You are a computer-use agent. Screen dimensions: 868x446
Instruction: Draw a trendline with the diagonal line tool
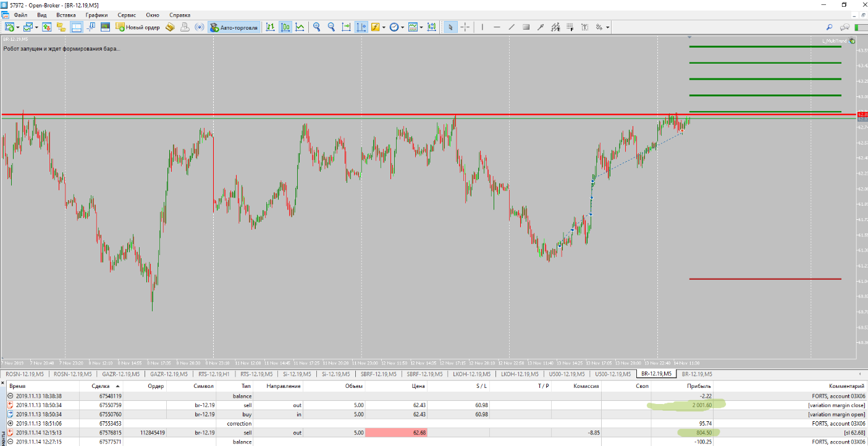[512, 27]
